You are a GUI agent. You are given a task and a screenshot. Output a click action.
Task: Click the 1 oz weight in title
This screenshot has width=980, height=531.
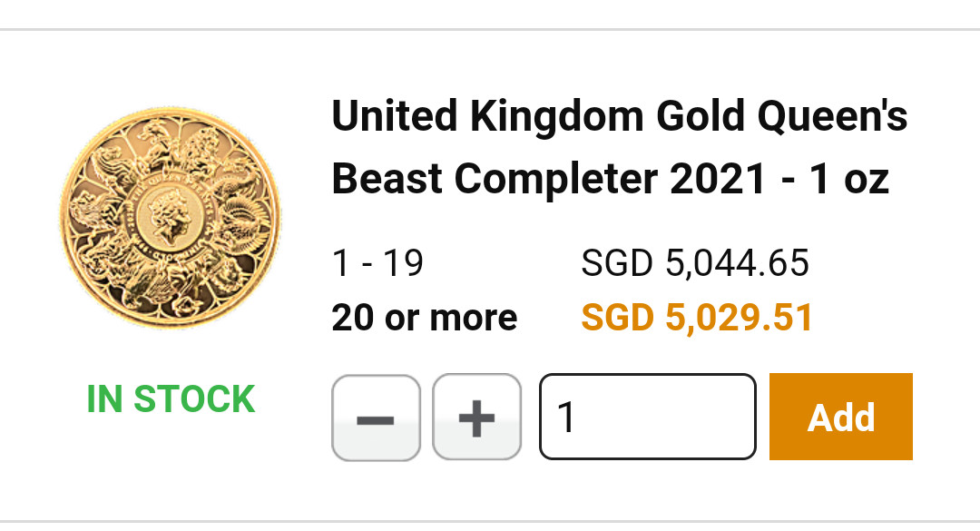click(849, 180)
